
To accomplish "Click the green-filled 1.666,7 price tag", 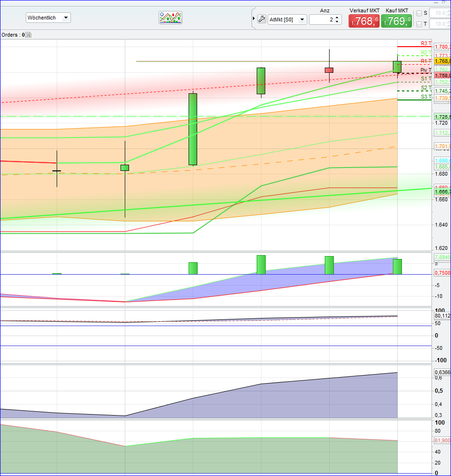I will tap(442, 191).
